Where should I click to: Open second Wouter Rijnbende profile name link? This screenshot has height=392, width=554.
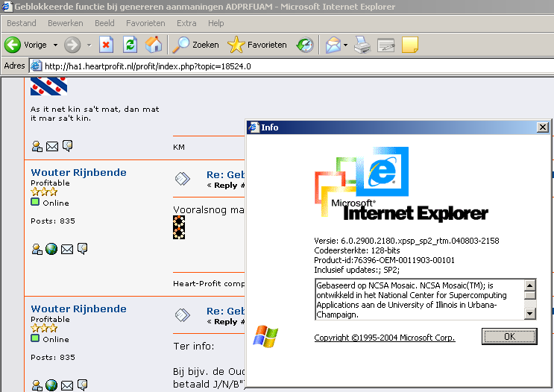point(78,309)
